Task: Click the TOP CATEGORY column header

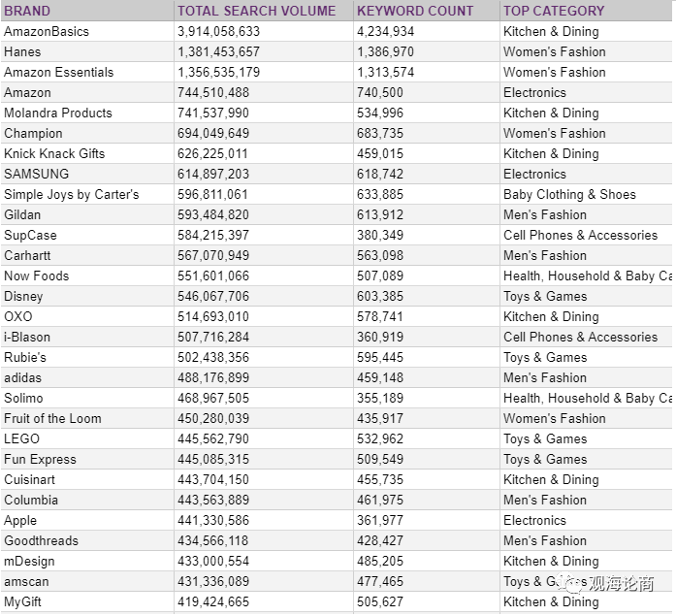Action: click(x=587, y=11)
